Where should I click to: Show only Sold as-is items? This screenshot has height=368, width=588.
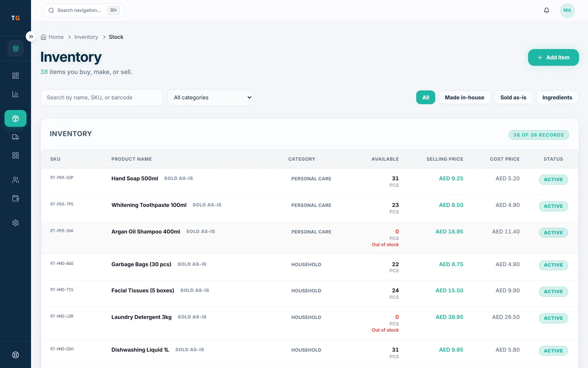tap(513, 98)
